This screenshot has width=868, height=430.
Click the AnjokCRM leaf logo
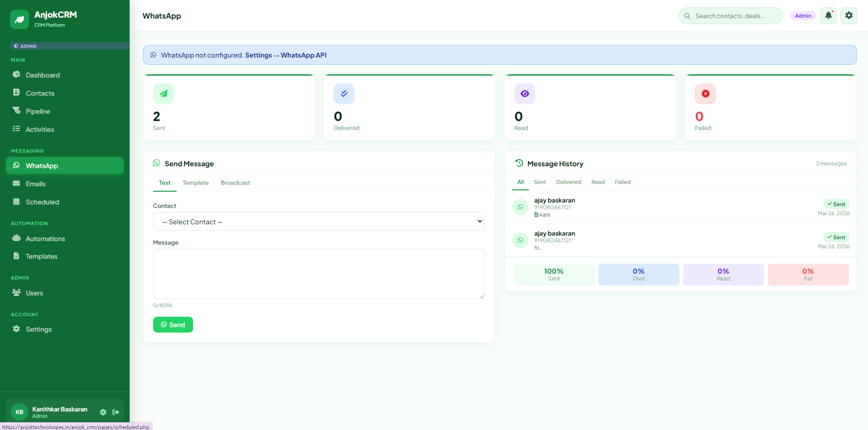pos(19,19)
